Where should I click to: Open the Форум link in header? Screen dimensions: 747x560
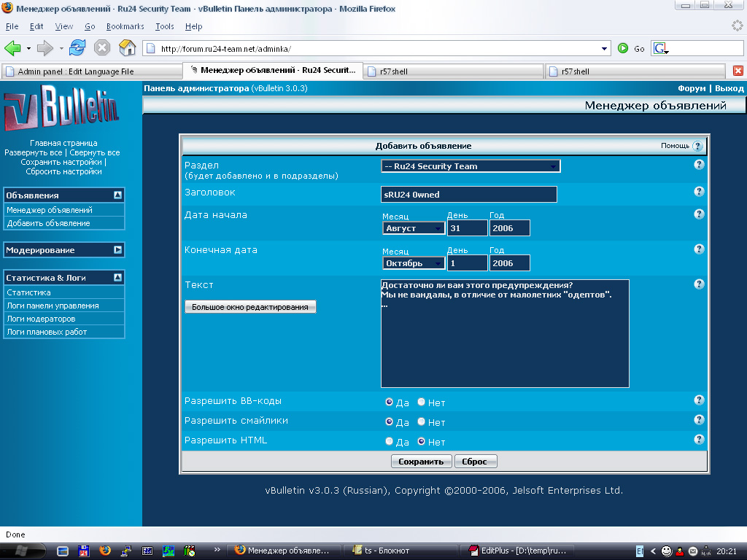(692, 88)
